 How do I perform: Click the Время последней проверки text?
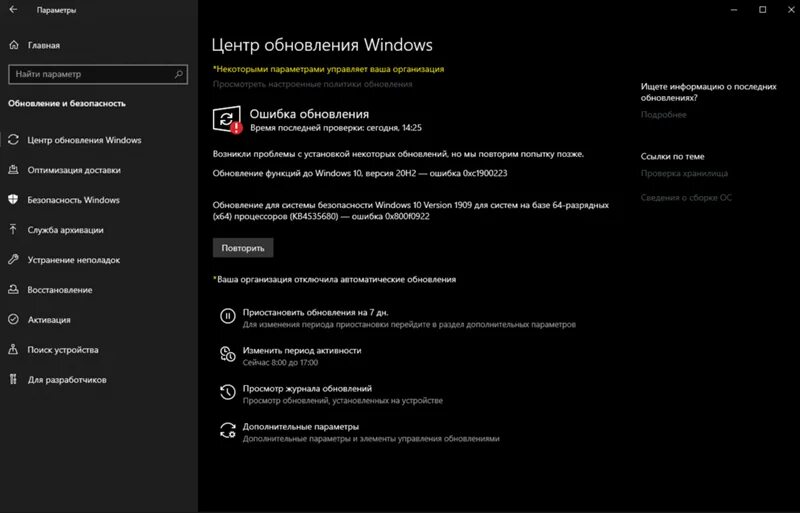pyautogui.click(x=336, y=128)
